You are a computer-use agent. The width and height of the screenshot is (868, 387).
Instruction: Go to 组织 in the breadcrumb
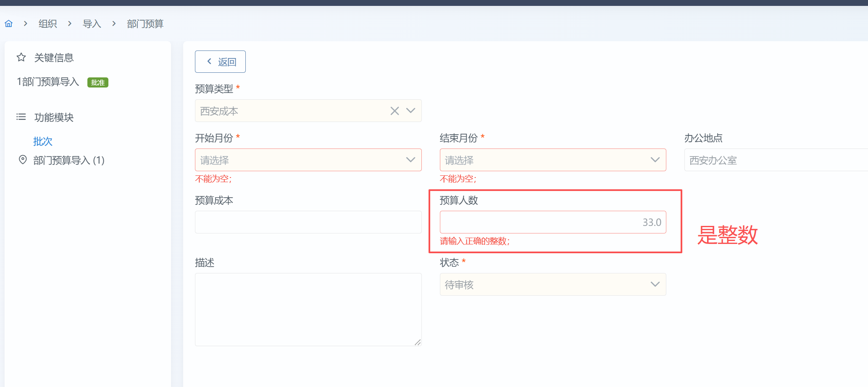click(47, 24)
